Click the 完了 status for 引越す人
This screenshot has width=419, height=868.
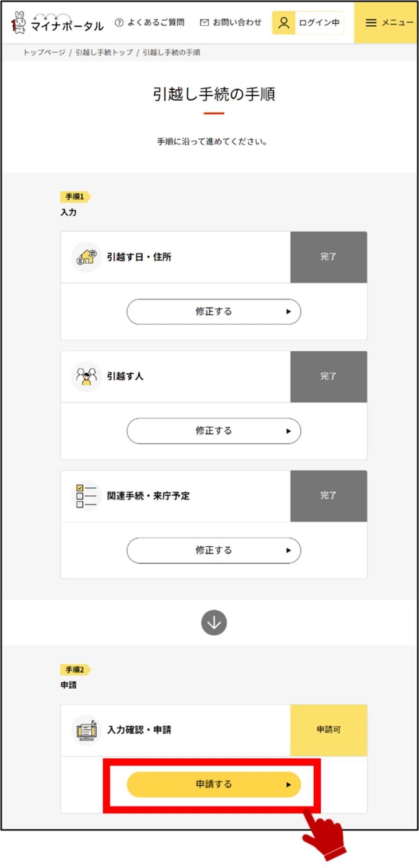click(328, 376)
